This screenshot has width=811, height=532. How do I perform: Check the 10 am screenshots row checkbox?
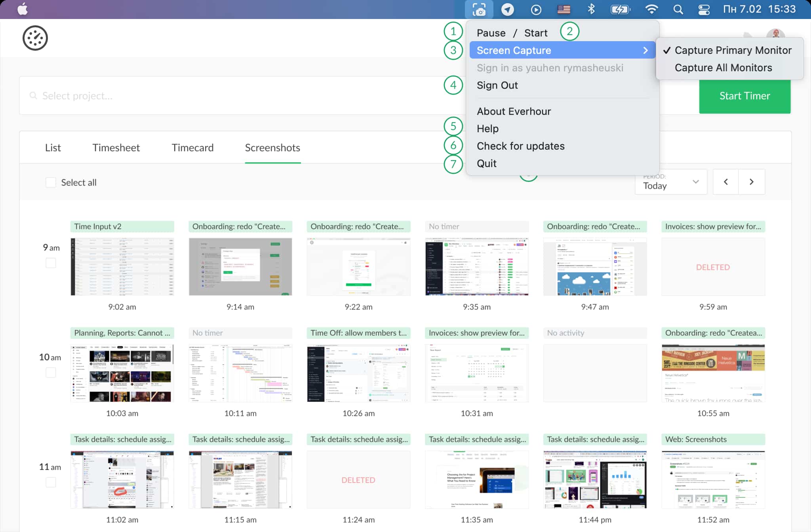[51, 372]
